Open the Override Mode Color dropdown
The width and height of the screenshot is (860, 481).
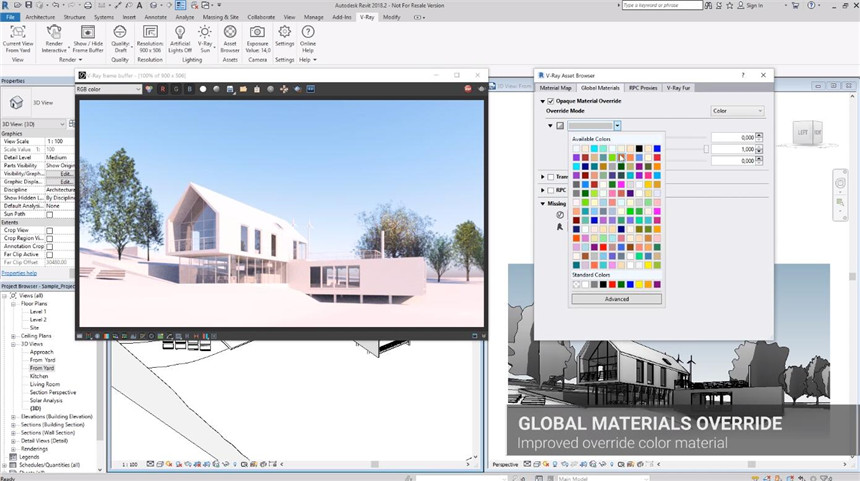point(738,111)
